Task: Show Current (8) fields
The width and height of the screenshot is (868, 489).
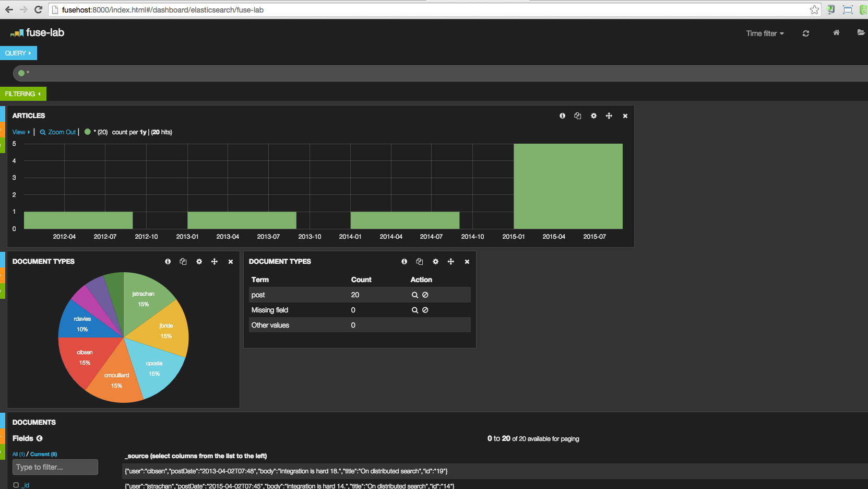Action: click(43, 455)
